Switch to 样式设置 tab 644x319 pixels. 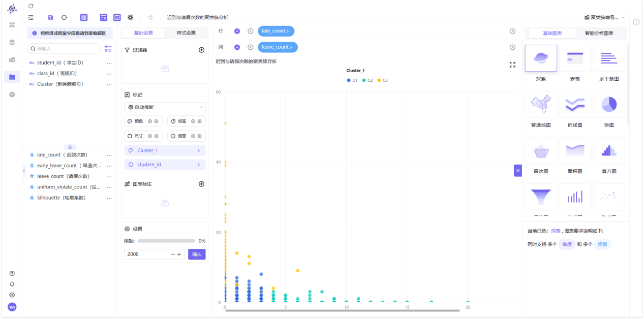click(x=186, y=33)
